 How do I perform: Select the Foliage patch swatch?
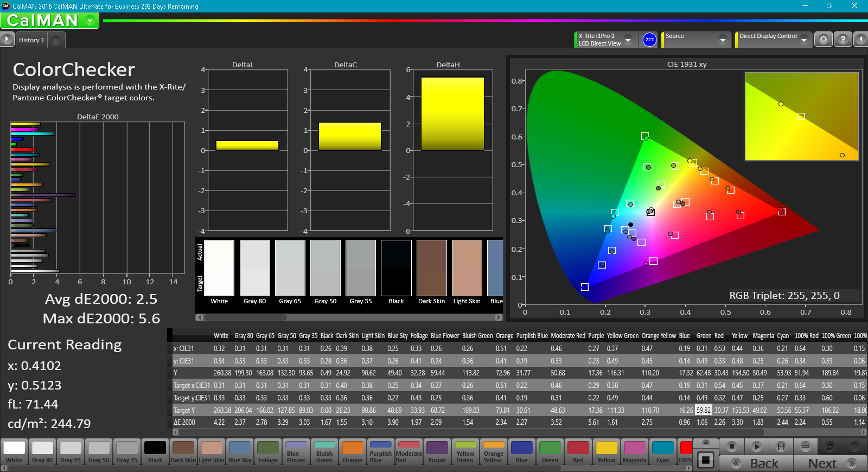click(268, 452)
